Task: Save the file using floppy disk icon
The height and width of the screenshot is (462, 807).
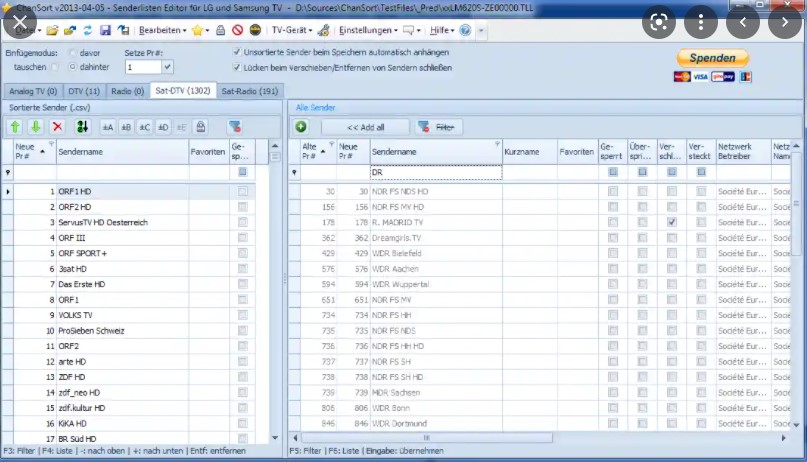Action: click(x=105, y=30)
